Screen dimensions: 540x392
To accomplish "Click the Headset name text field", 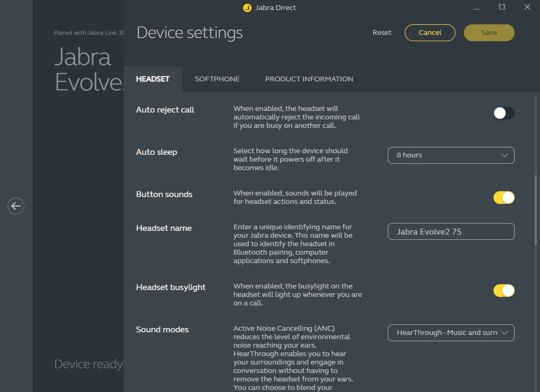I will tap(451, 231).
